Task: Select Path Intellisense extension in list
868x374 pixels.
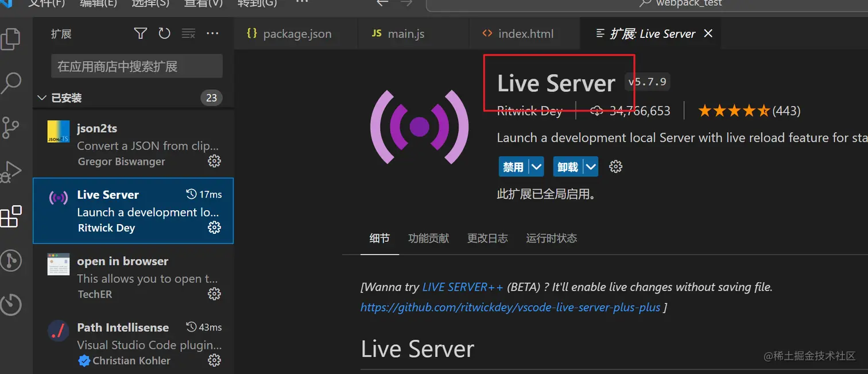Action: pyautogui.click(x=133, y=344)
